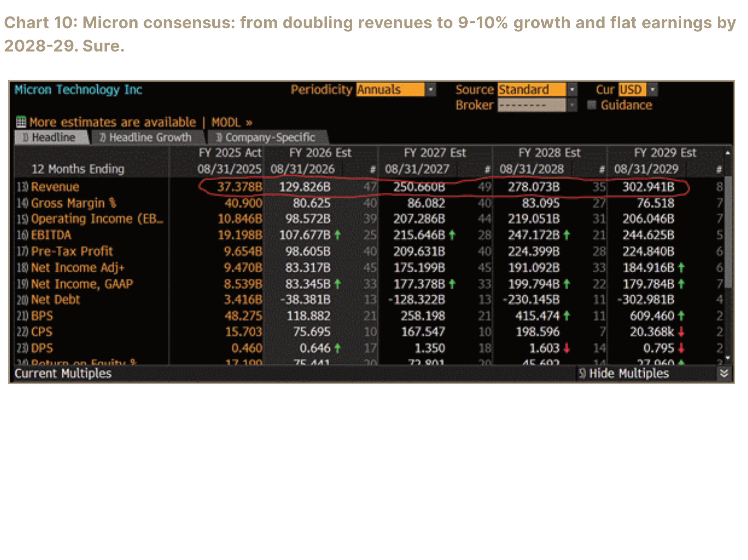The width and height of the screenshot is (748, 560).
Task: Click red down arrow beside DPS 1.603
Action: [567, 348]
